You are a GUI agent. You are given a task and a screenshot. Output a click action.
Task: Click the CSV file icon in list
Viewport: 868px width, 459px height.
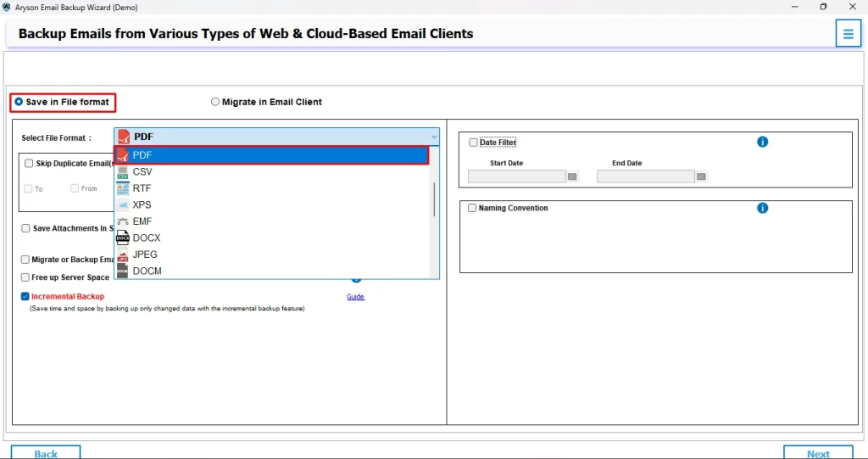coord(123,172)
